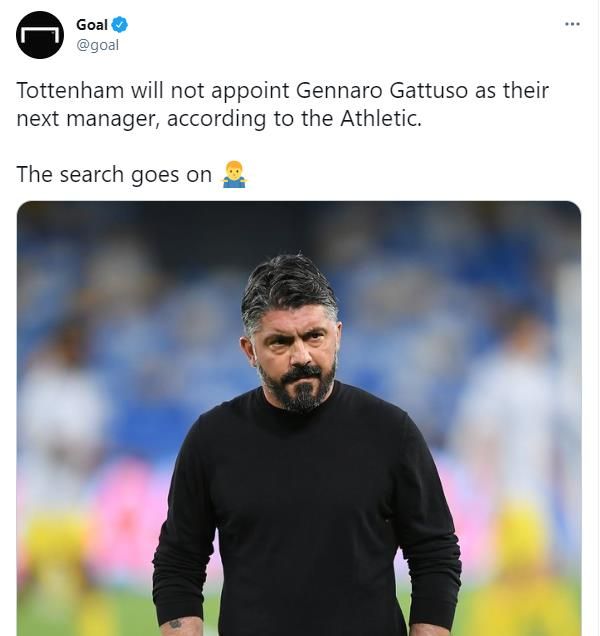Open the Goal display name link
The height and width of the screenshot is (636, 600).
click(92, 25)
